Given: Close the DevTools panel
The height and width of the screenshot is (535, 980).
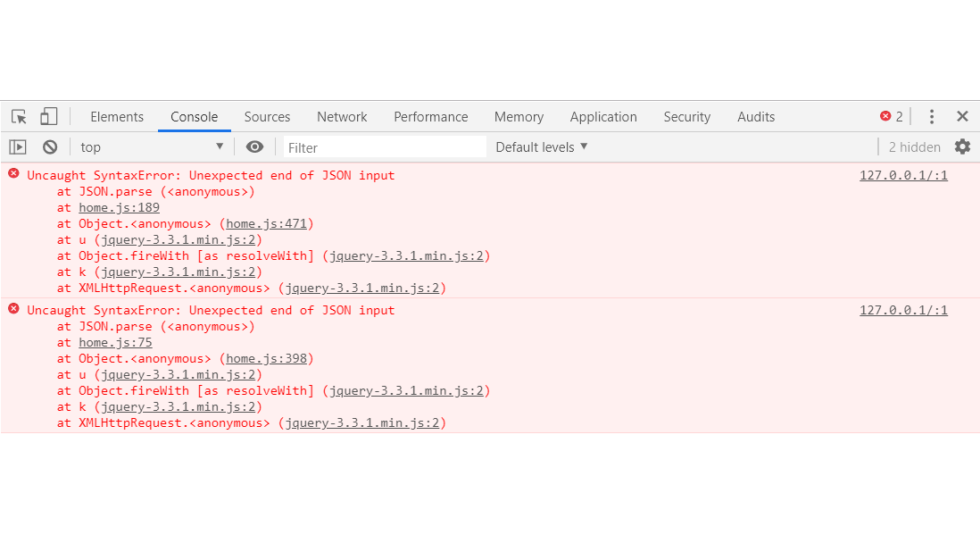Looking at the screenshot, I should 962,117.
